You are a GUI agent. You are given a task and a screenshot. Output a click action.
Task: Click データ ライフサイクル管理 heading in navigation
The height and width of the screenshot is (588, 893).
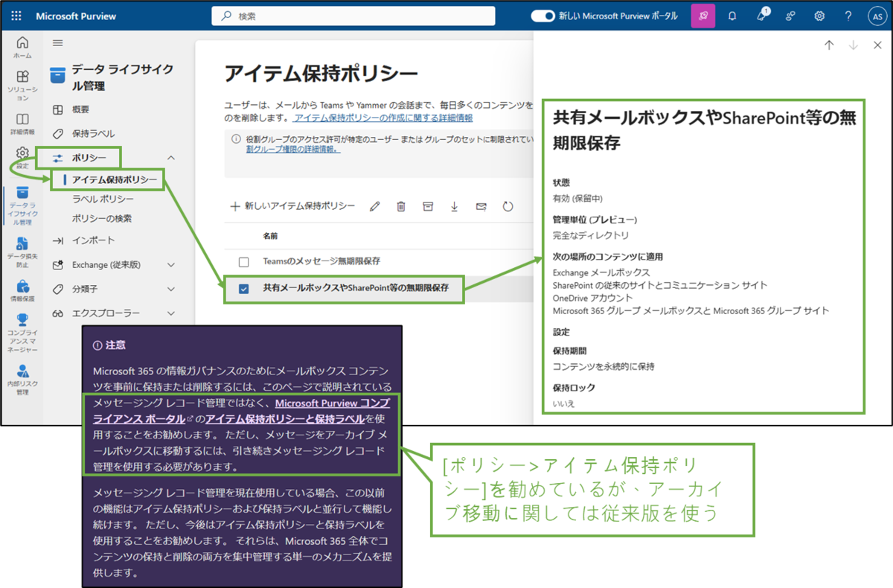click(x=123, y=77)
